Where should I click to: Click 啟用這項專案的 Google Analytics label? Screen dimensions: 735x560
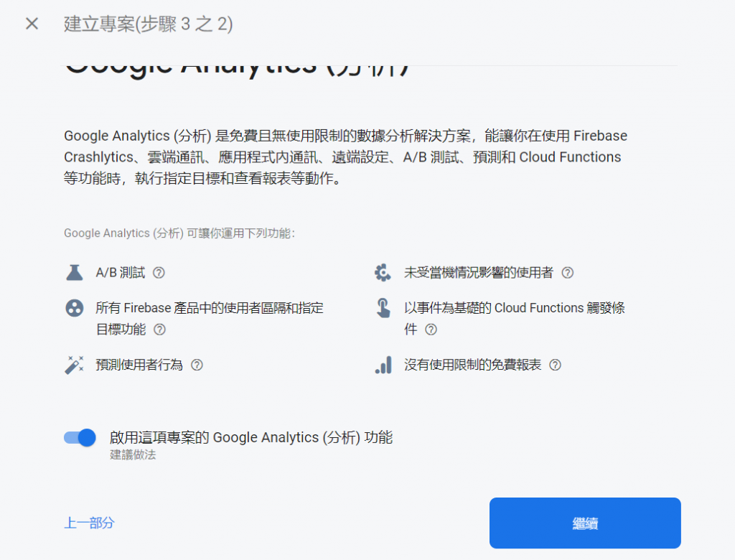[x=251, y=437]
